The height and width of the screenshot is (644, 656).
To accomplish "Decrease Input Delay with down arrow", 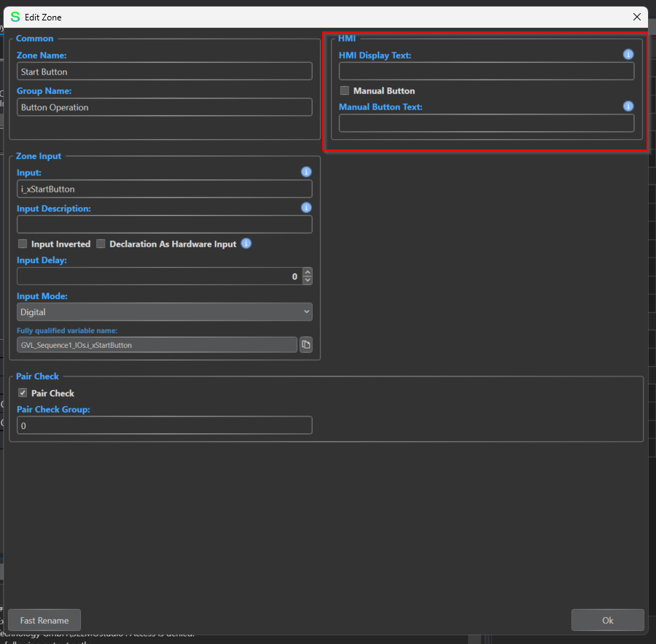I will point(308,280).
